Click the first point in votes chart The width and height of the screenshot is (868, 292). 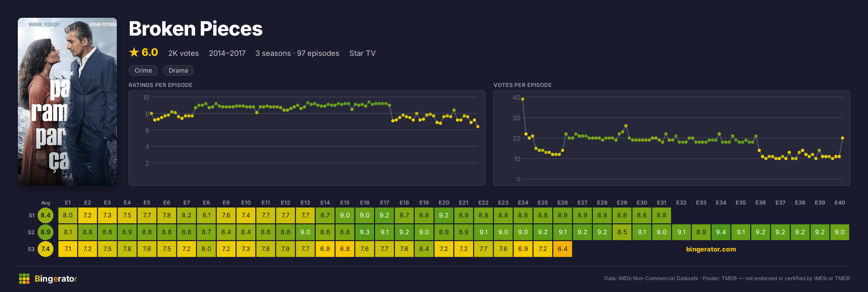(x=523, y=99)
